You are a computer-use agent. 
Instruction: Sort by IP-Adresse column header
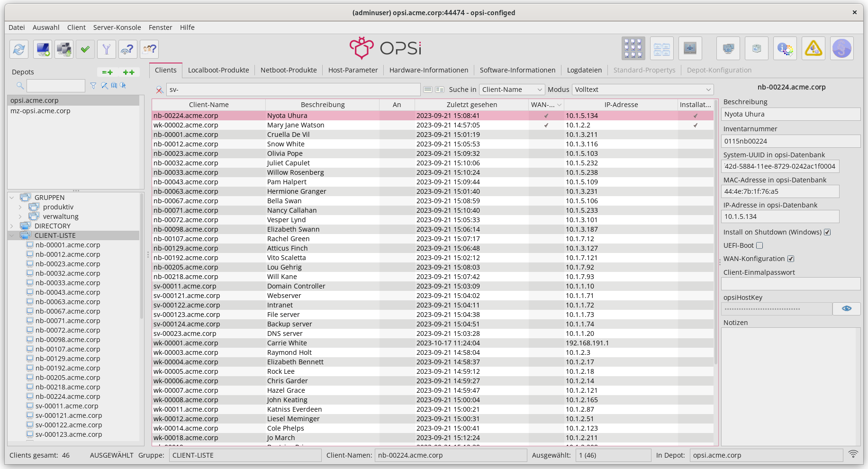point(621,105)
